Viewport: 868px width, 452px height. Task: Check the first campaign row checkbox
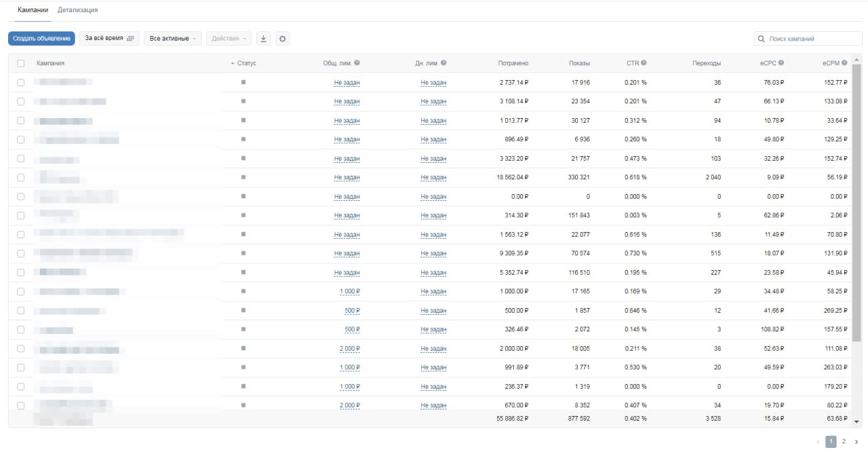click(21, 82)
